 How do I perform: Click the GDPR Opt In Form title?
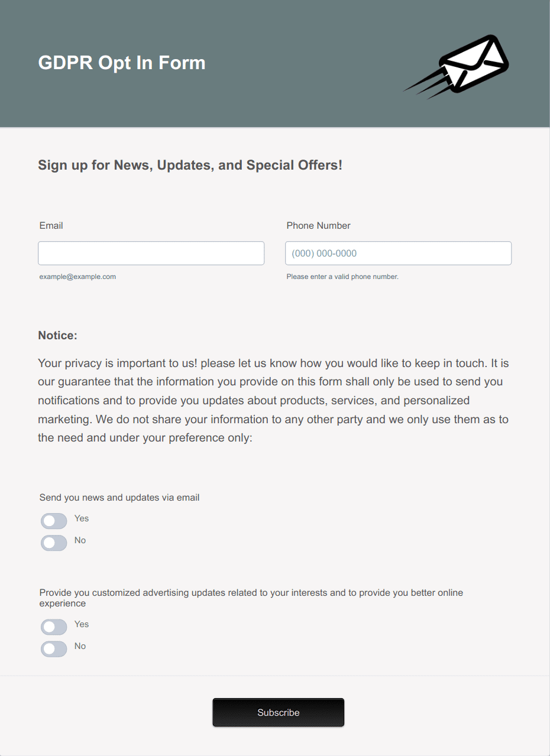coord(122,63)
